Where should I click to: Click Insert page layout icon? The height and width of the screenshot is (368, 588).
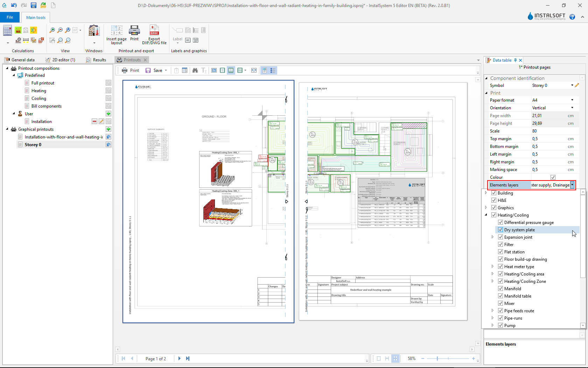117,31
